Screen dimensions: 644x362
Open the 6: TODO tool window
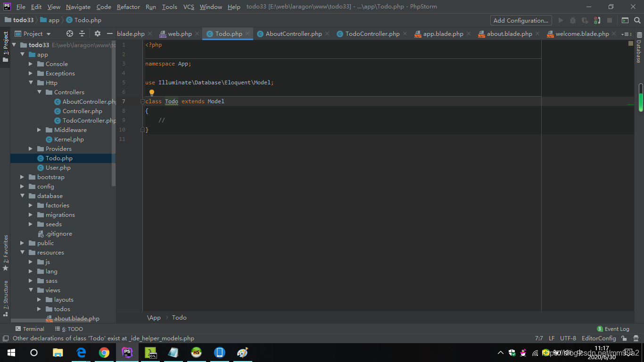(x=69, y=329)
